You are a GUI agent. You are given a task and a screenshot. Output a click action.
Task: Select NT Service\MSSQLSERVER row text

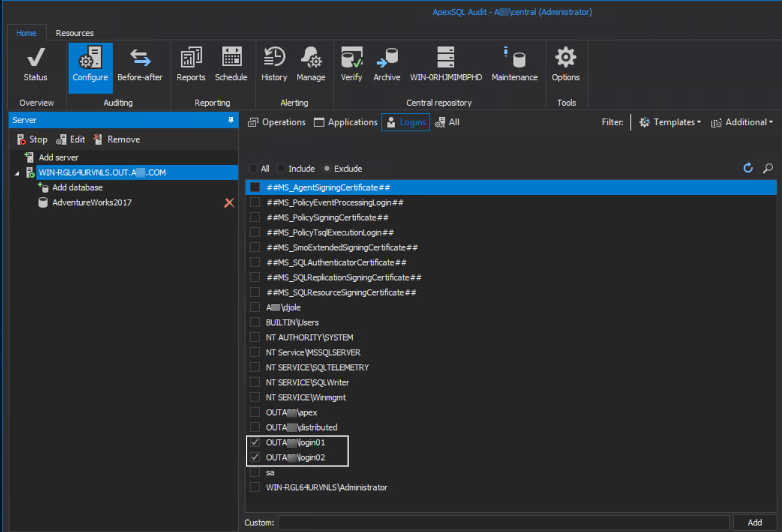point(313,352)
